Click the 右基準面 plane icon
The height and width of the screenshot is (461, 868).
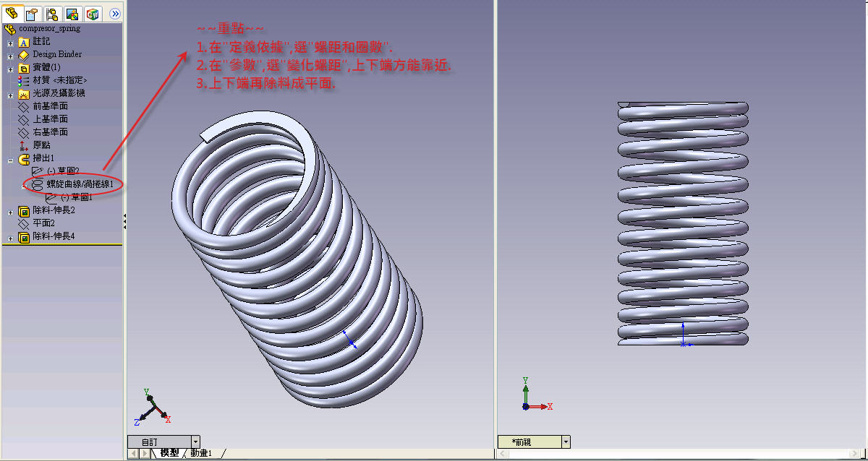pos(24,133)
